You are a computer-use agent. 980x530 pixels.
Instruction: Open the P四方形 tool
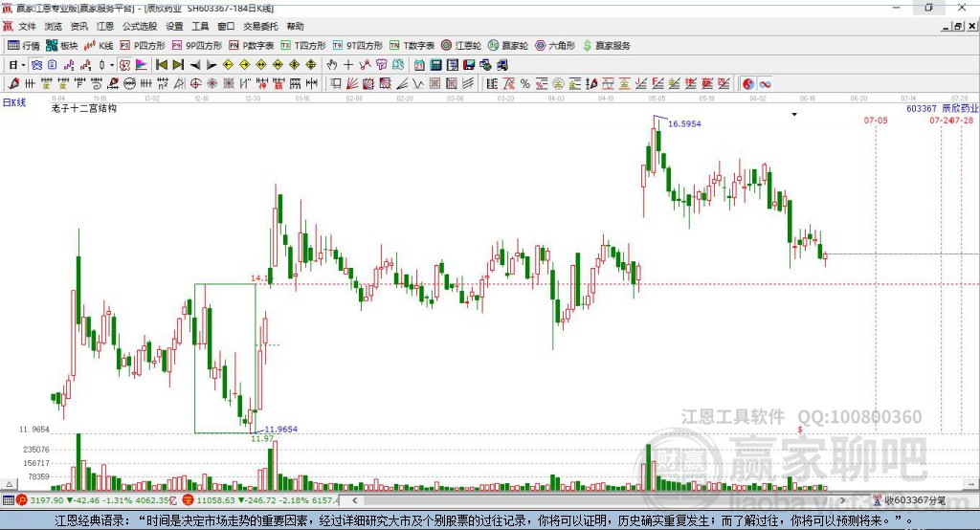tap(143, 46)
